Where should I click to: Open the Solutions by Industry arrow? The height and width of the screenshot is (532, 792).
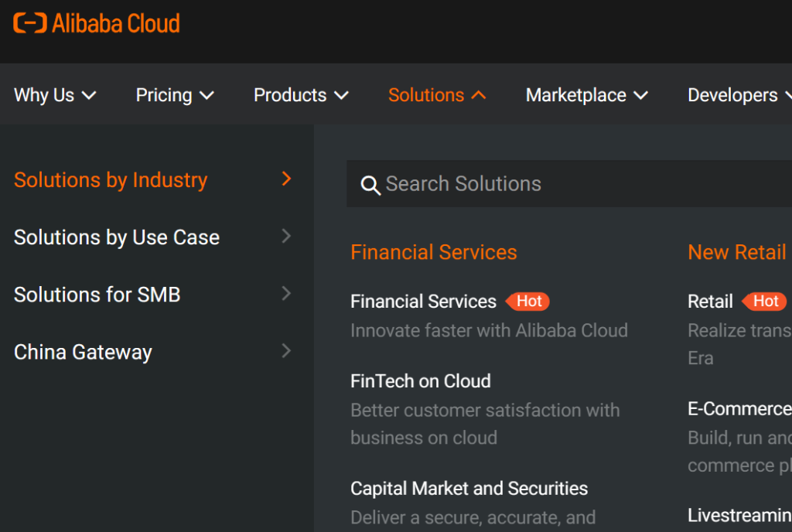click(286, 178)
